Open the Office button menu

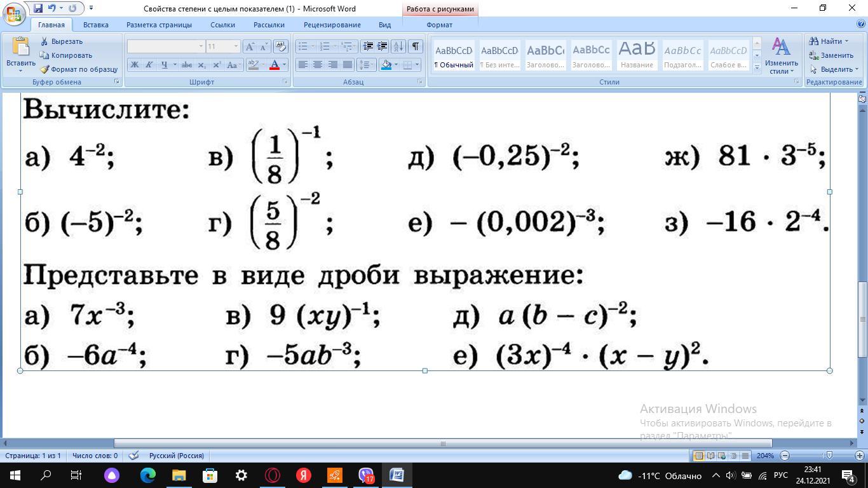pos(13,14)
